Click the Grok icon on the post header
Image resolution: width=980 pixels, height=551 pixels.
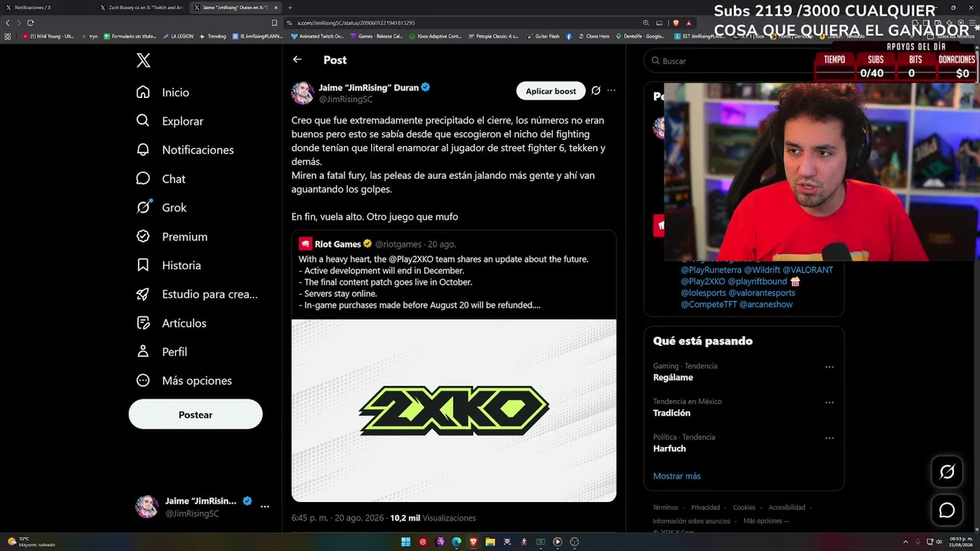click(x=596, y=91)
